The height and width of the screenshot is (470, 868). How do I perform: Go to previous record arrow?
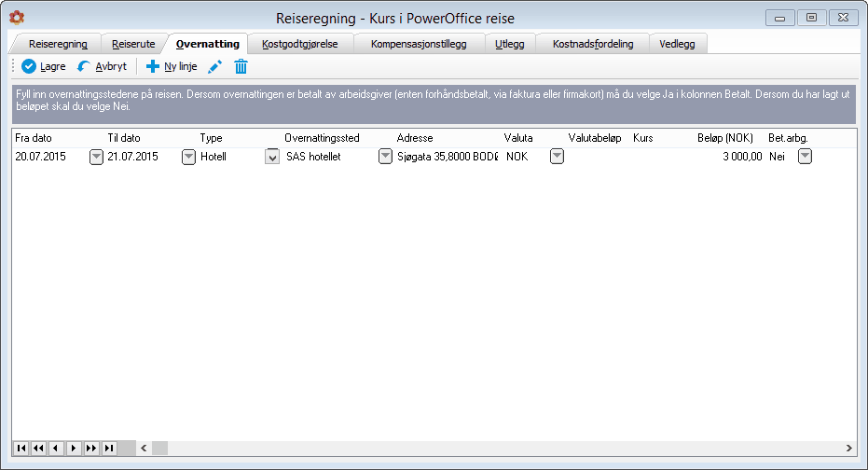[56, 448]
